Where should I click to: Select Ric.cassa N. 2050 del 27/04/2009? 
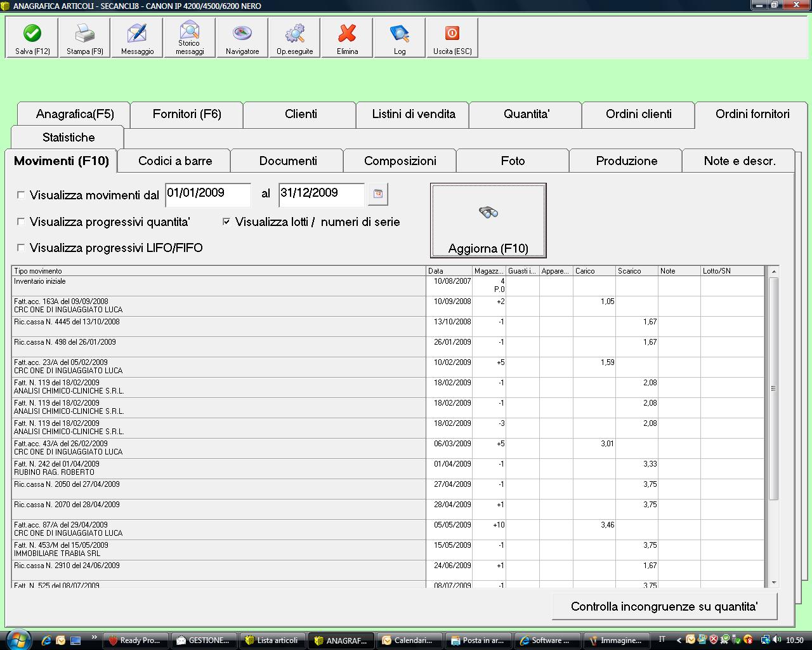(x=388, y=489)
